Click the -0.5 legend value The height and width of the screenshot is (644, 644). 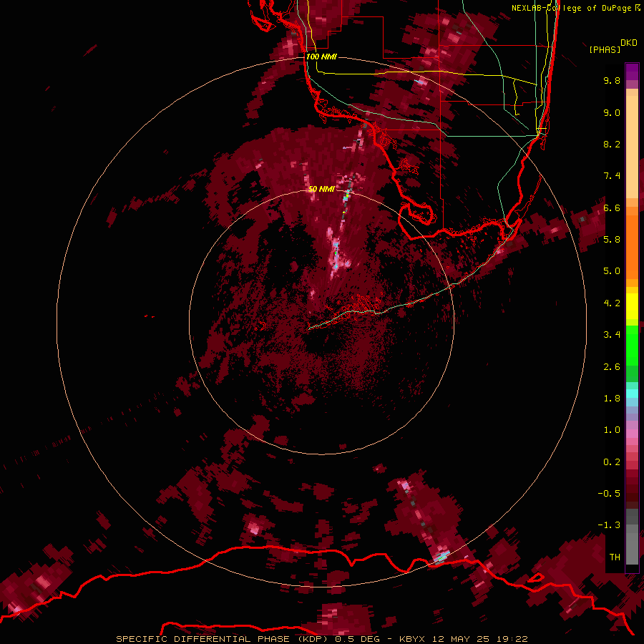click(609, 494)
